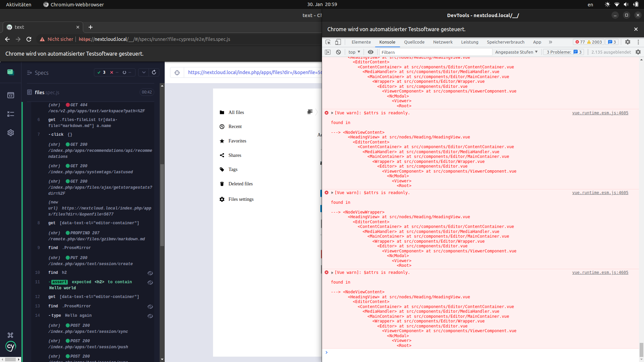The height and width of the screenshot is (362, 644).
Task: Select the inspect element tool in DevTools
Action: (x=328, y=42)
